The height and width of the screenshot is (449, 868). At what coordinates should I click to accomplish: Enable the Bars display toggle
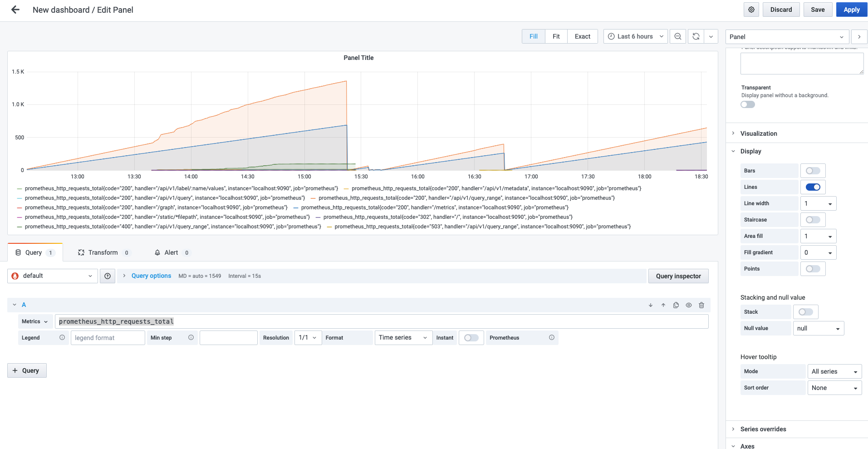(x=813, y=171)
